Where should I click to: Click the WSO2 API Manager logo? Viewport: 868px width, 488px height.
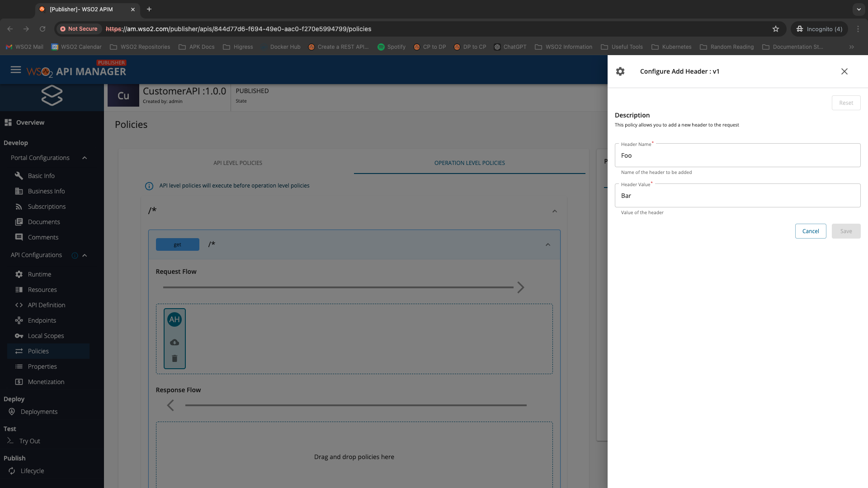point(76,70)
